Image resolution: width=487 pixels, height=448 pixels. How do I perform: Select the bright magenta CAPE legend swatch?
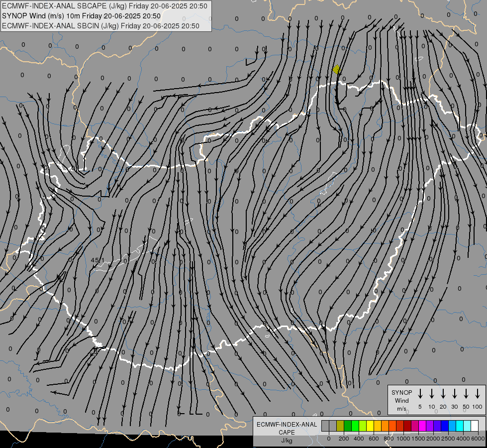point(422,426)
